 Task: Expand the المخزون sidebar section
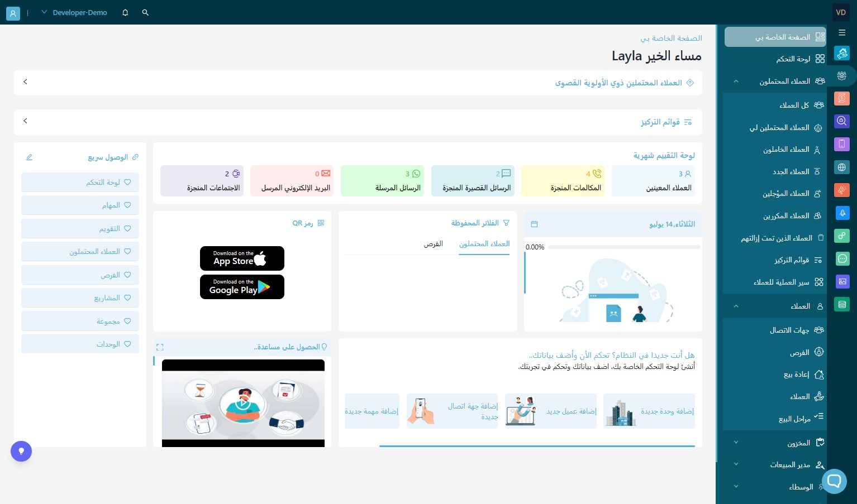736,443
